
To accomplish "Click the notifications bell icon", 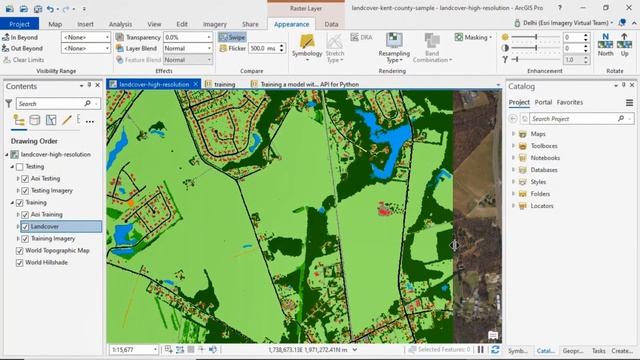I will coord(622,23).
